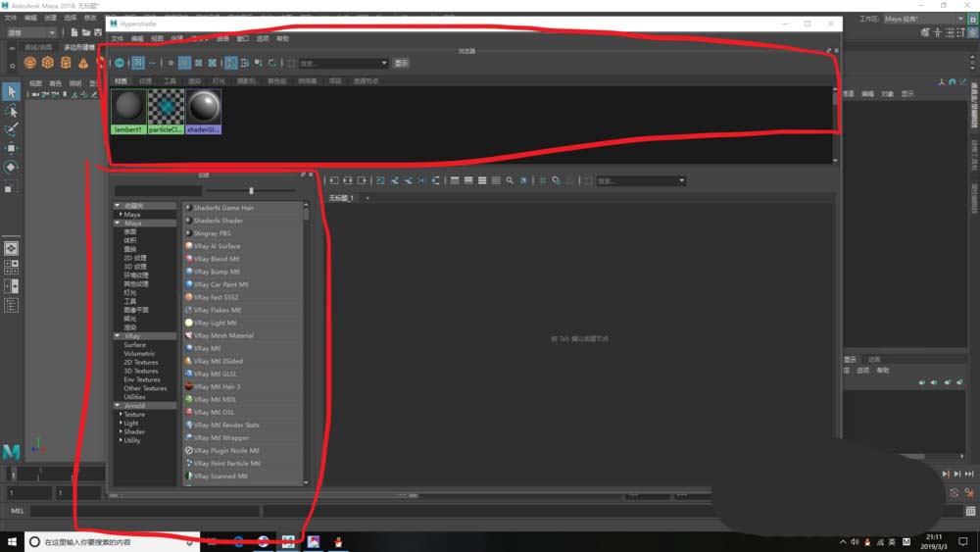Image resolution: width=980 pixels, height=552 pixels.
Task: Click the Windows taskbar search box
Action: point(113,542)
